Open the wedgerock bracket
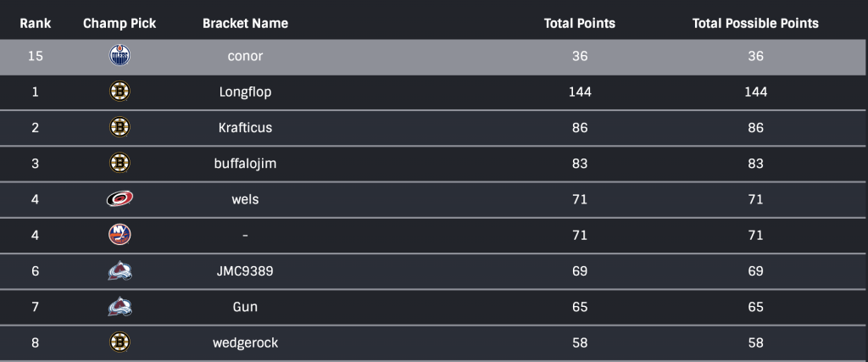 coord(245,343)
